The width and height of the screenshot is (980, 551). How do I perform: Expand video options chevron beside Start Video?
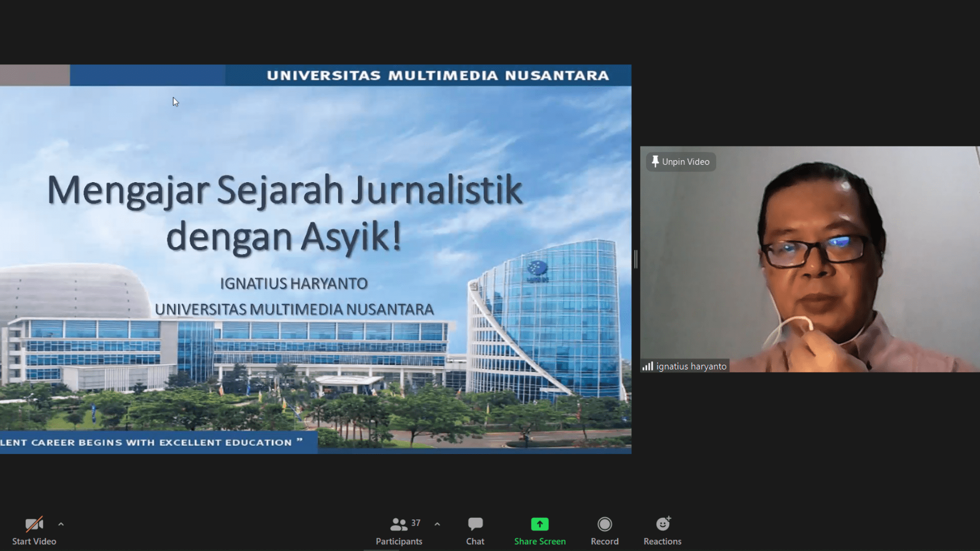click(61, 524)
